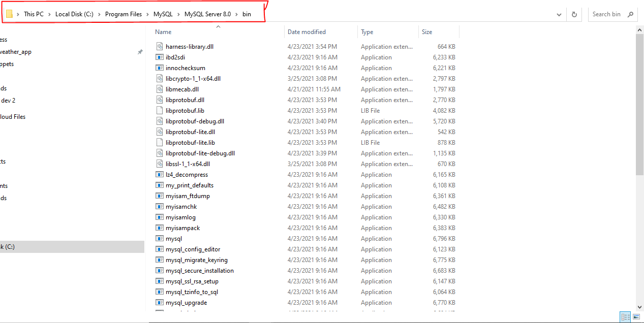The width and height of the screenshot is (644, 323).
Task: Click the libprotobuf-lite.lib file icon
Action: (x=159, y=143)
